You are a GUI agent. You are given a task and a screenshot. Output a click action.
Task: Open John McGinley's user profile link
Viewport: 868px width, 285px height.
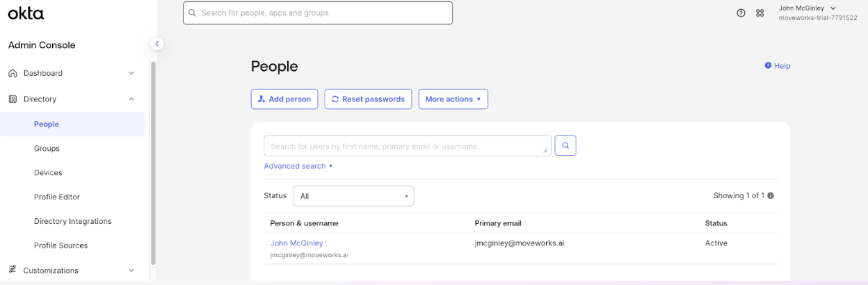[x=296, y=243]
